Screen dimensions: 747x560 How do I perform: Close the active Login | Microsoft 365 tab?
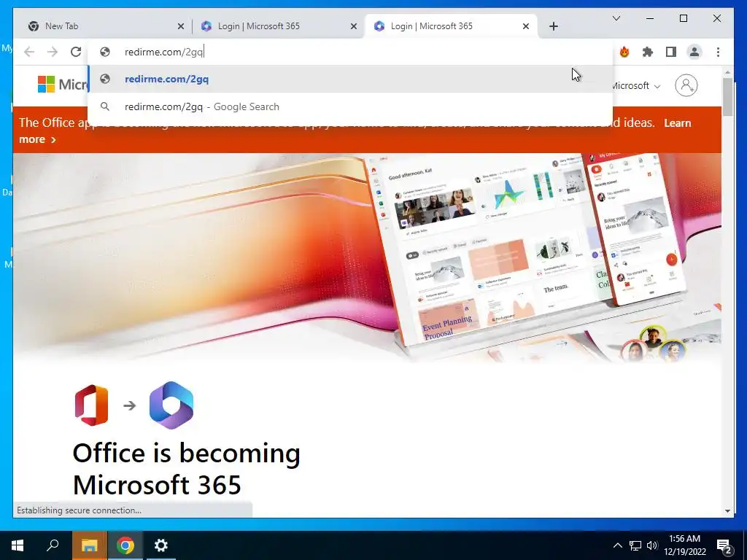point(525,26)
